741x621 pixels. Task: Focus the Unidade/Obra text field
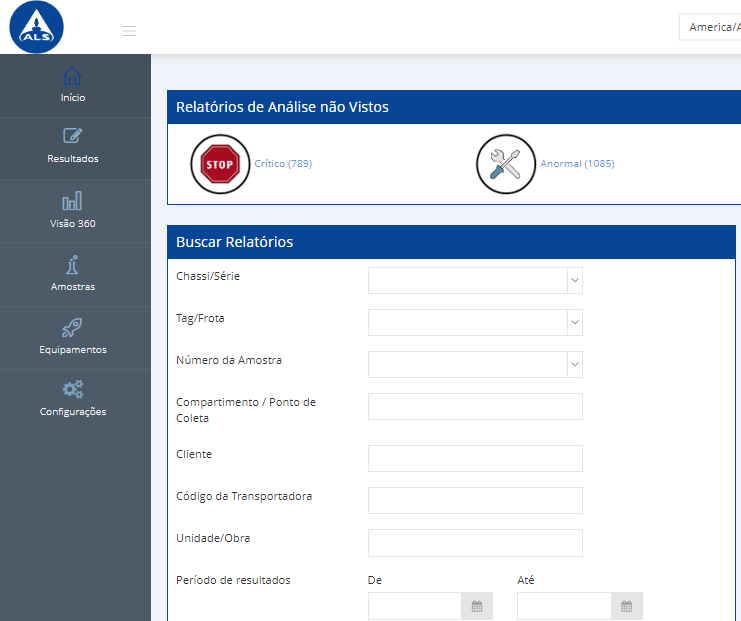tap(475, 542)
